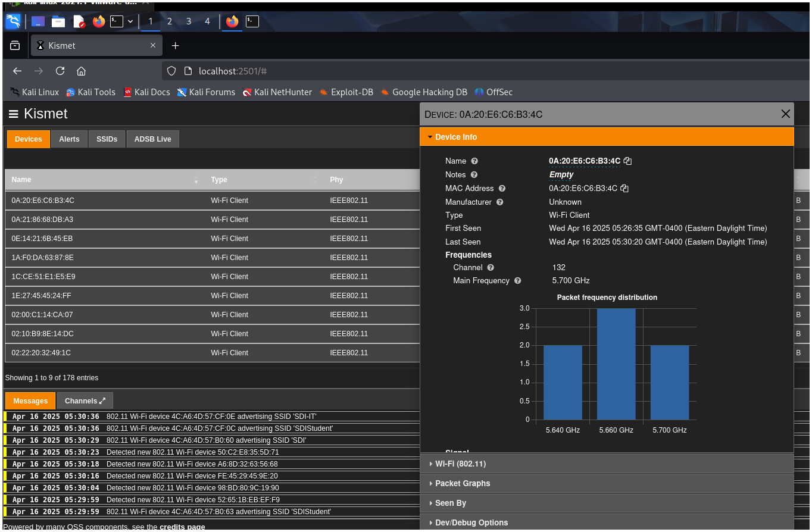The width and height of the screenshot is (812, 532).
Task: Click the show desktop panel icon
Action: point(38,22)
